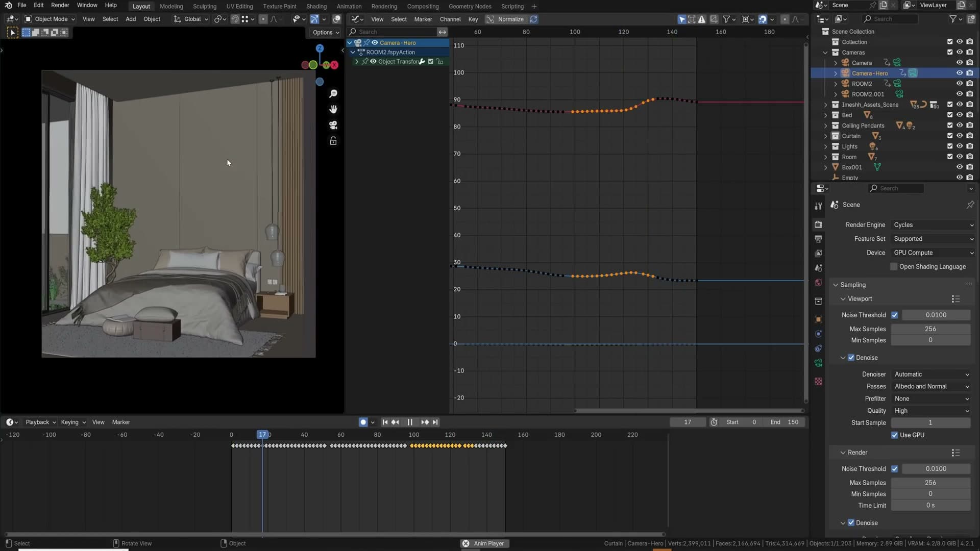Jump to the next keyframe button
The image size is (980, 551).
pos(425,422)
